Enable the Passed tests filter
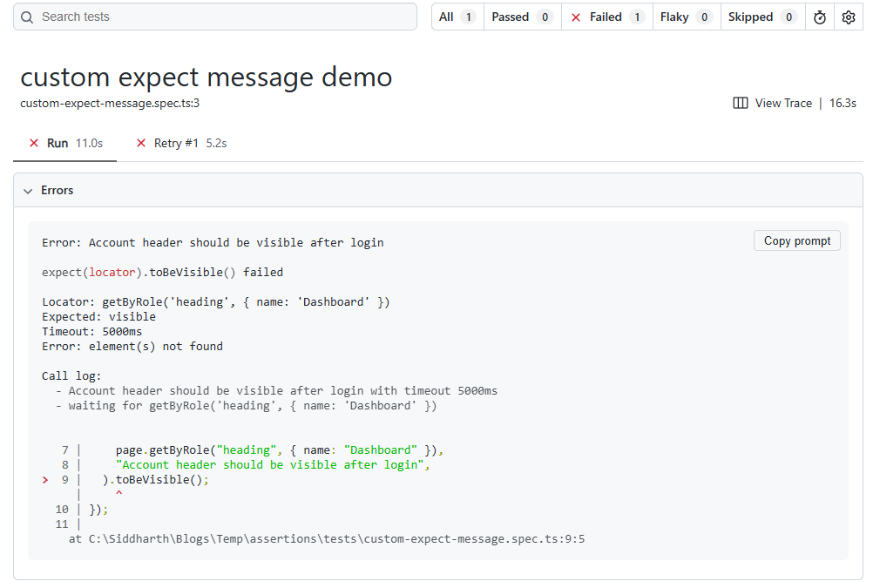This screenshot has width=880, height=588. (x=517, y=17)
